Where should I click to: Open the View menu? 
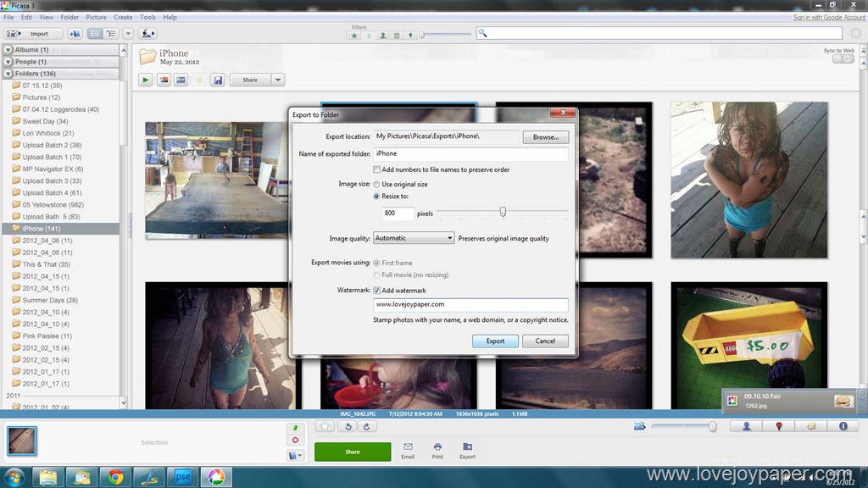pyautogui.click(x=47, y=17)
